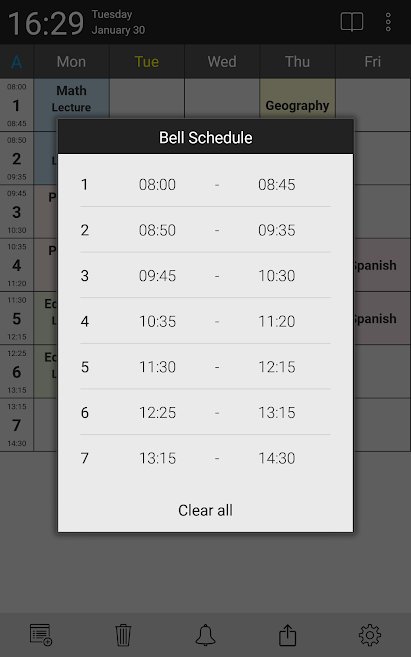Screen dimensions: 411x657
Task: Clear all bell schedule times
Action: tap(205, 510)
